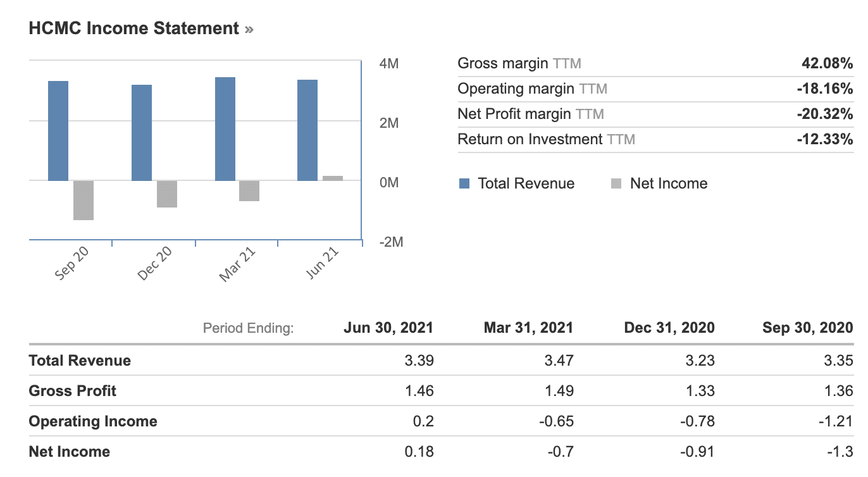Click Net Income value -0.7

coord(561,452)
